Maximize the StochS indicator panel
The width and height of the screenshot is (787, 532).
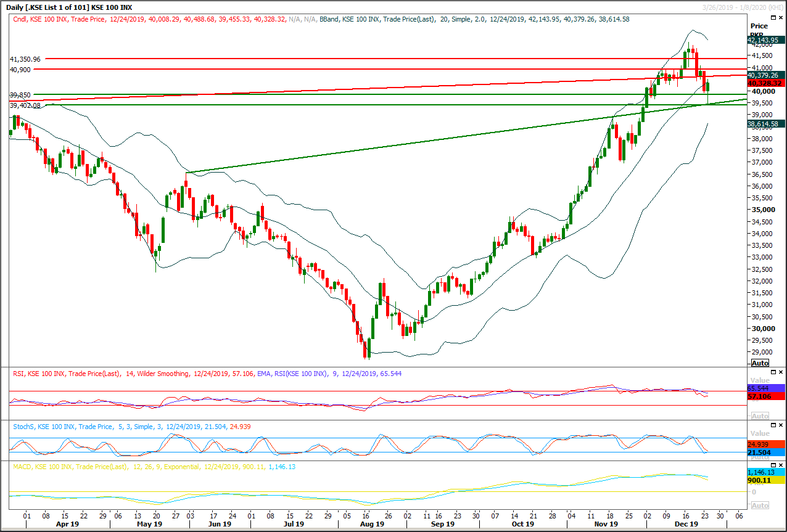click(773, 424)
